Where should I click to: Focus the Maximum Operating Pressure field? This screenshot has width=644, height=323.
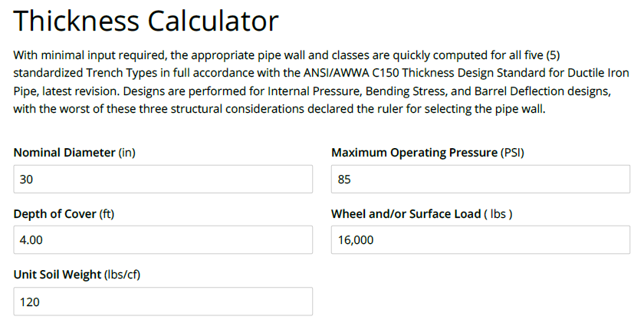coord(480,179)
